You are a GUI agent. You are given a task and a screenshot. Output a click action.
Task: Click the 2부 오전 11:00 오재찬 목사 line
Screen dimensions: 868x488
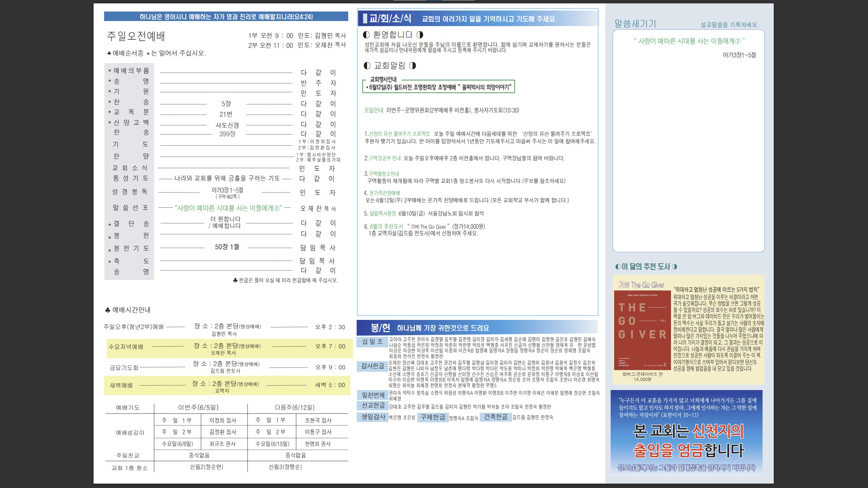297,45
